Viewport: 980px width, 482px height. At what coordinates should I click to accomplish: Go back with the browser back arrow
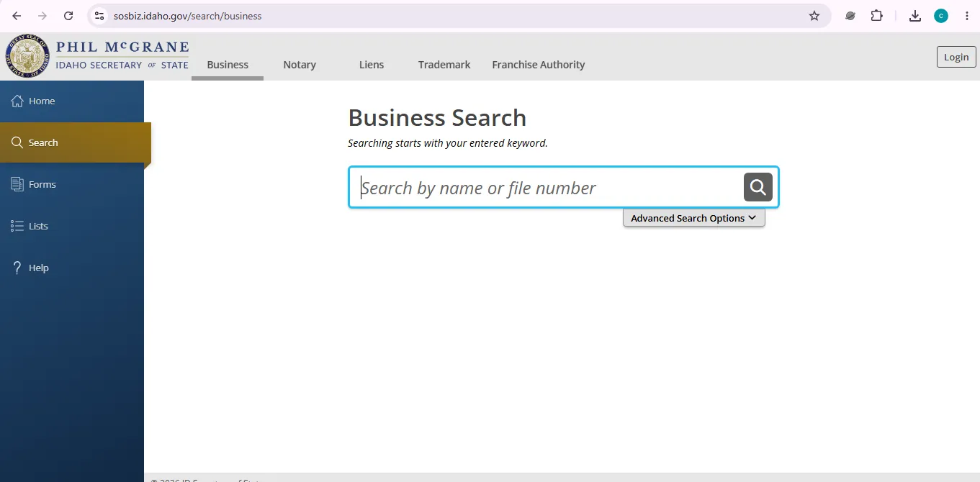(x=17, y=16)
